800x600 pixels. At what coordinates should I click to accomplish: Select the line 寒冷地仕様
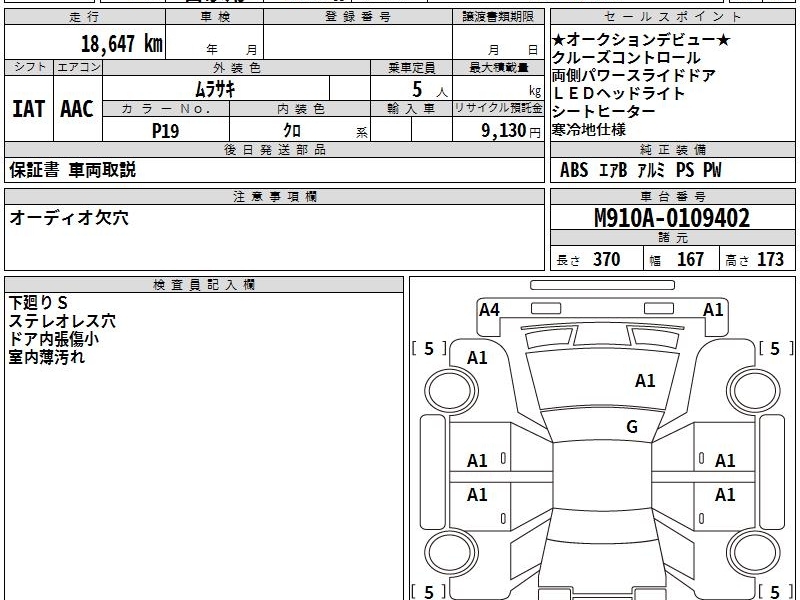tap(589, 130)
